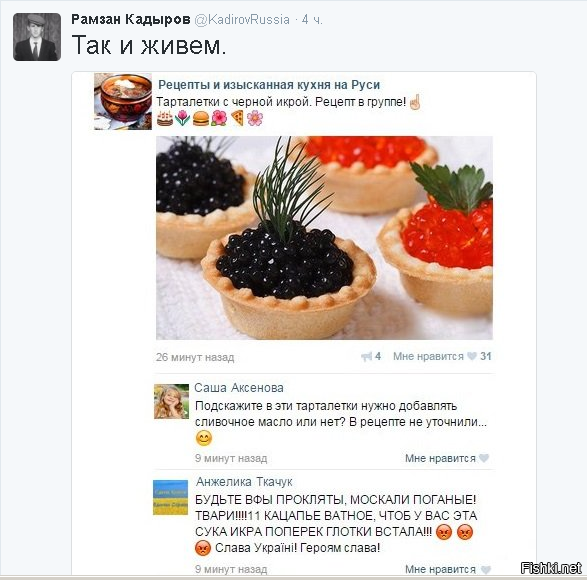The width and height of the screenshot is (587, 580).
Task: Click the 26 минут назад post timestamp
Action: pos(195,357)
